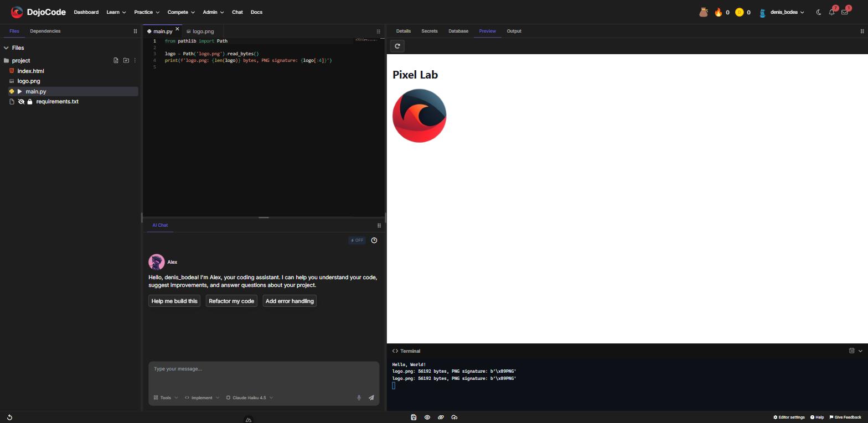The height and width of the screenshot is (423, 868).
Task: Click the Refactor my code button
Action: [x=231, y=301]
